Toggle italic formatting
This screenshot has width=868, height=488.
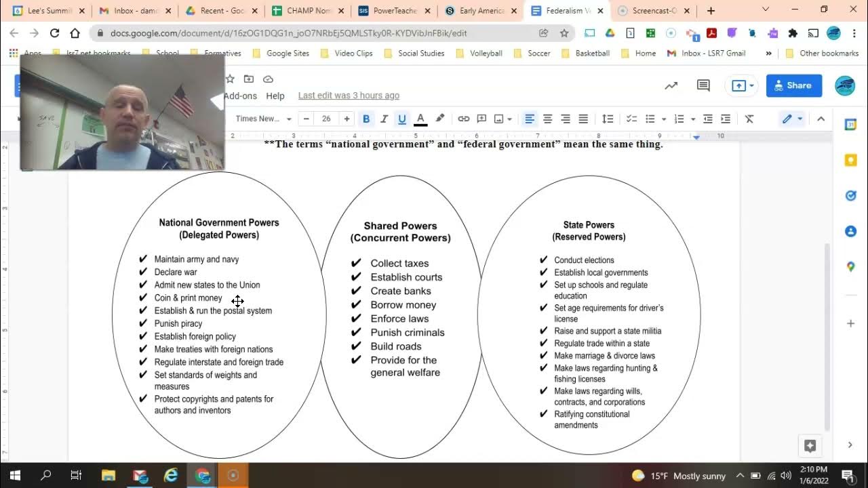[x=384, y=119]
